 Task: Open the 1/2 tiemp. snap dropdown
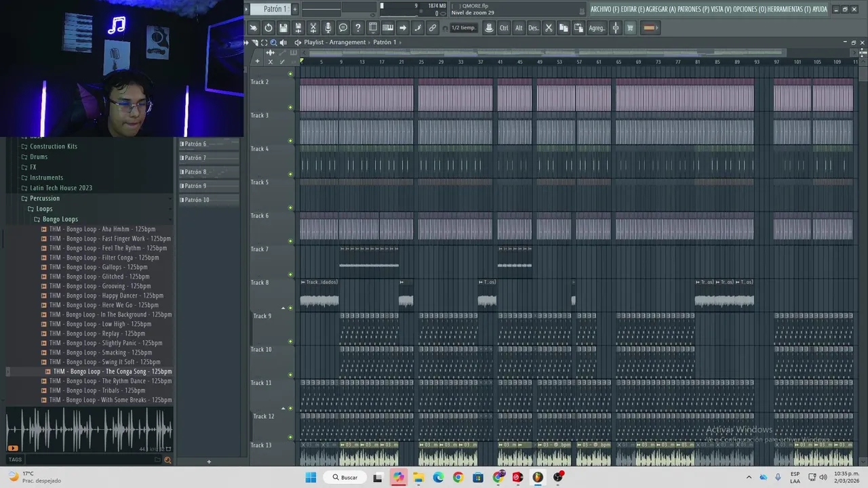tap(464, 28)
